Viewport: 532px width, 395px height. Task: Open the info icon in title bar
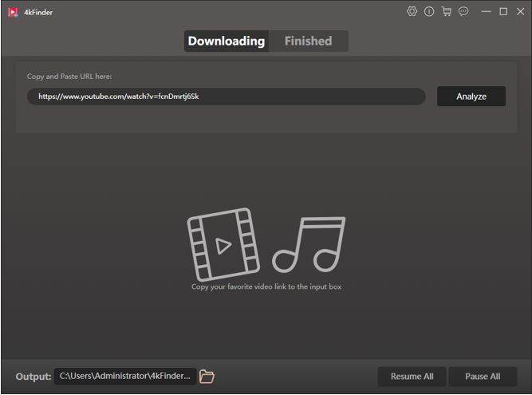pyautogui.click(x=429, y=12)
